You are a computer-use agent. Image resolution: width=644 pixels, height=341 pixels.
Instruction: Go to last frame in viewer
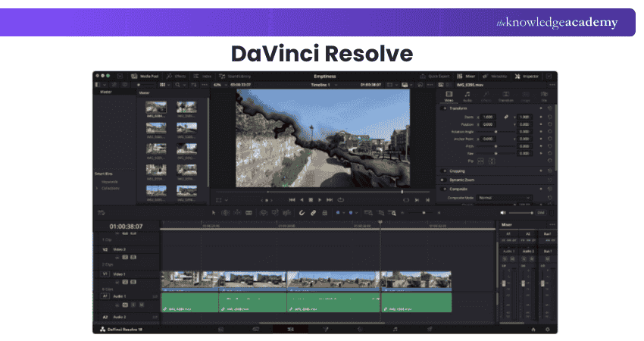[x=330, y=200]
